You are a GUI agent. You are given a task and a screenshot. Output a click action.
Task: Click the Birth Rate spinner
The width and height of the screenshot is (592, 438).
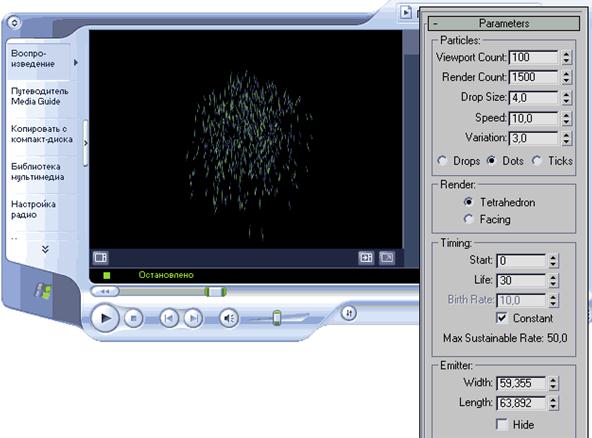click(553, 301)
